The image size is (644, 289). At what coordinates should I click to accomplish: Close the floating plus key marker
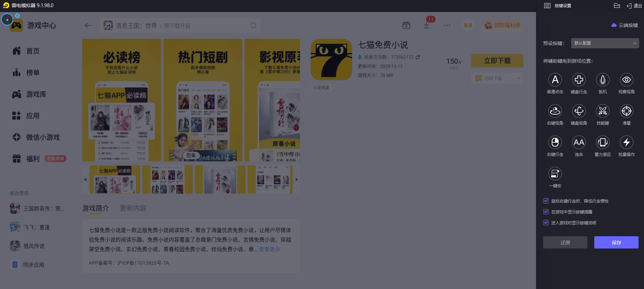coord(17,16)
